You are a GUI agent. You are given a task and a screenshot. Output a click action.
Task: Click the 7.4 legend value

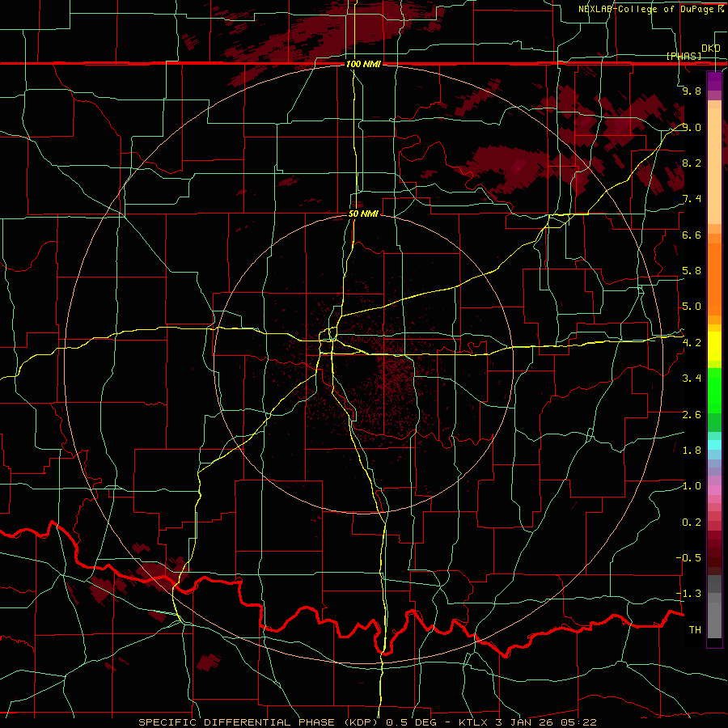pyautogui.click(x=692, y=199)
